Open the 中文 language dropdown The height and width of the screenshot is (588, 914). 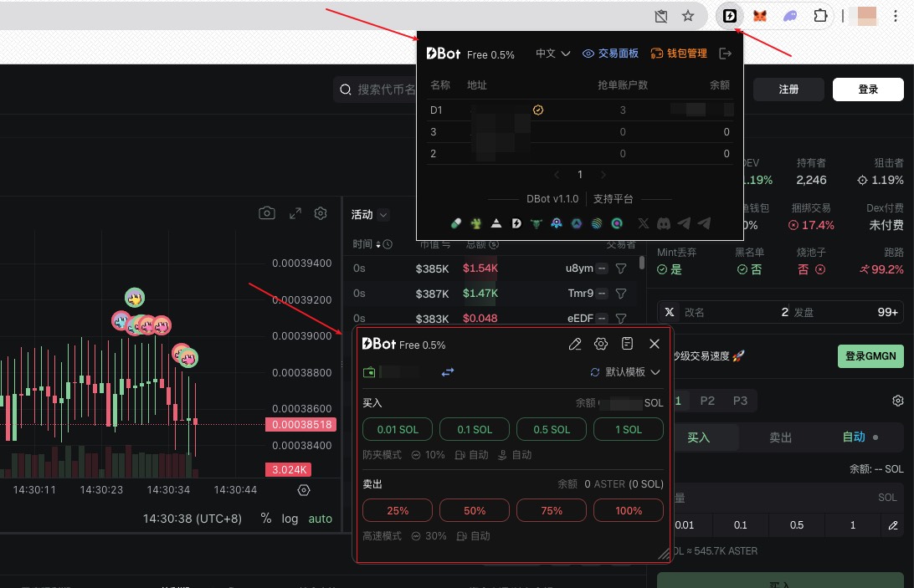pos(552,54)
